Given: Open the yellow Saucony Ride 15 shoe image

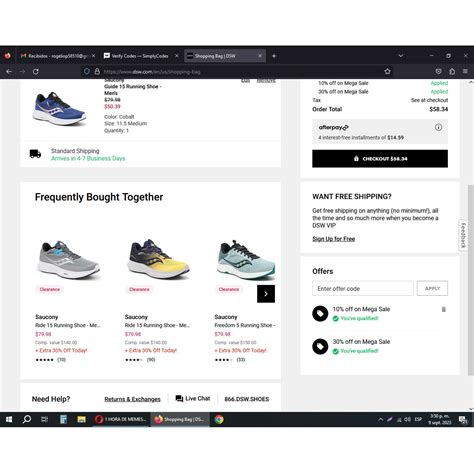Looking at the screenshot, I should pyautogui.click(x=158, y=259).
